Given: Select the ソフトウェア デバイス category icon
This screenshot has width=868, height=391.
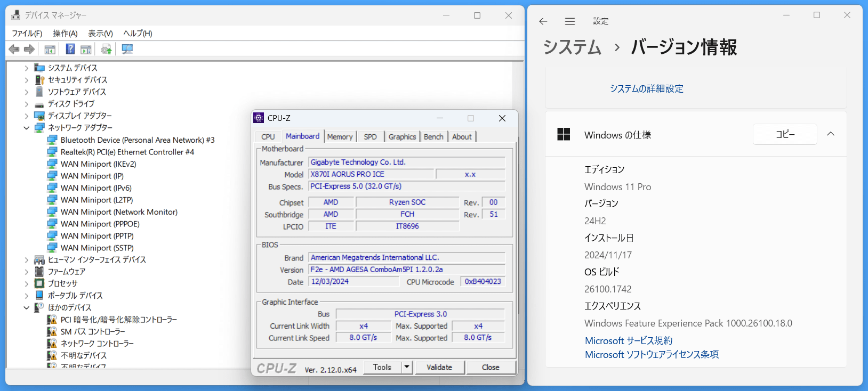Looking at the screenshot, I should pyautogui.click(x=39, y=92).
